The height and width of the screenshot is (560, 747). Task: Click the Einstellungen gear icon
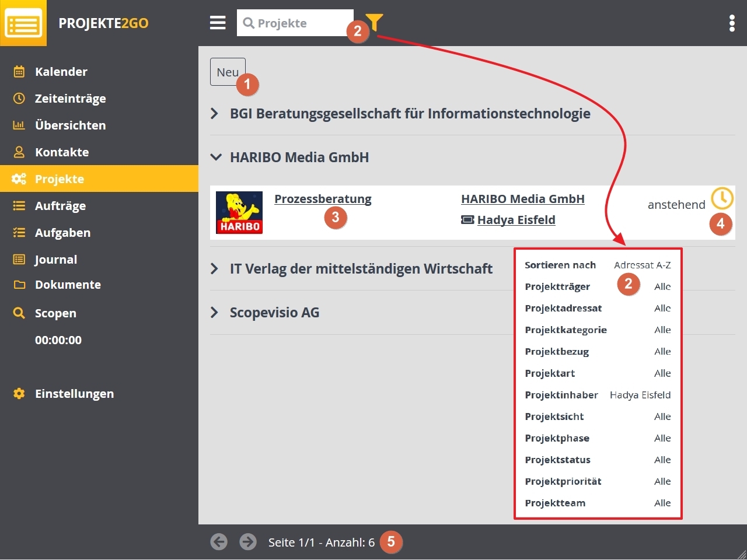click(x=19, y=394)
